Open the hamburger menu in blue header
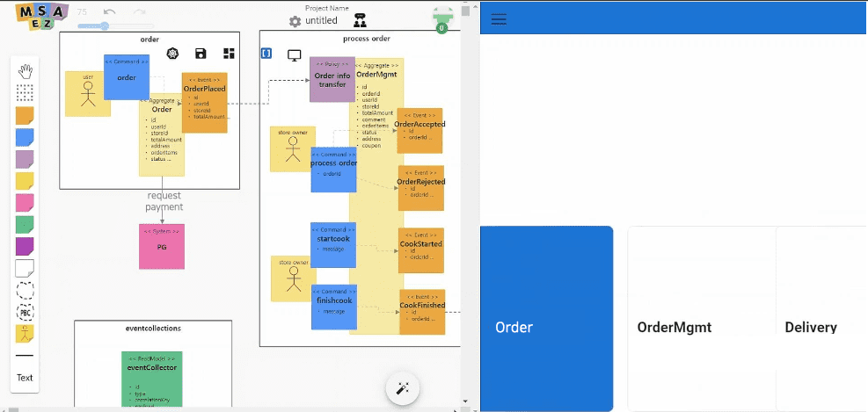 pos(499,19)
